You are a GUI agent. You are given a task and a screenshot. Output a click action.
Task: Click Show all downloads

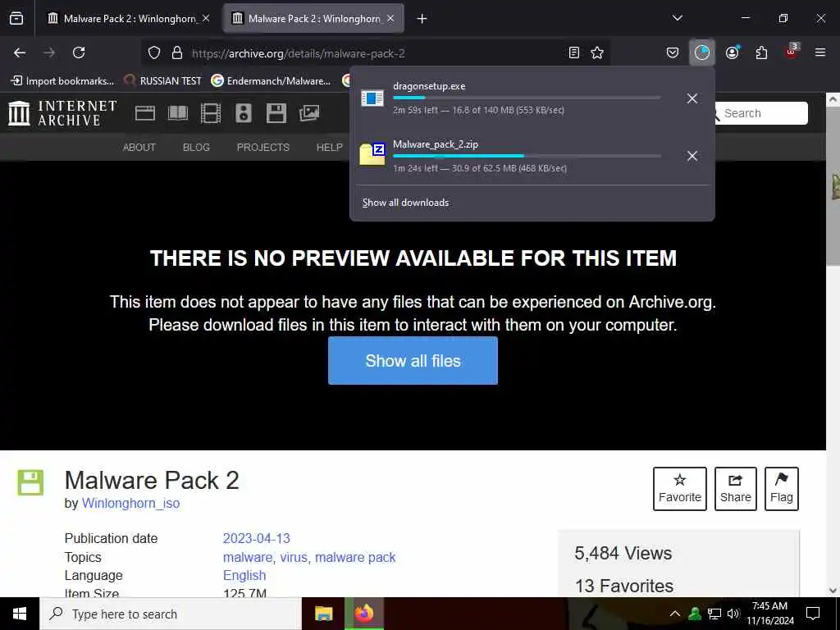click(405, 203)
